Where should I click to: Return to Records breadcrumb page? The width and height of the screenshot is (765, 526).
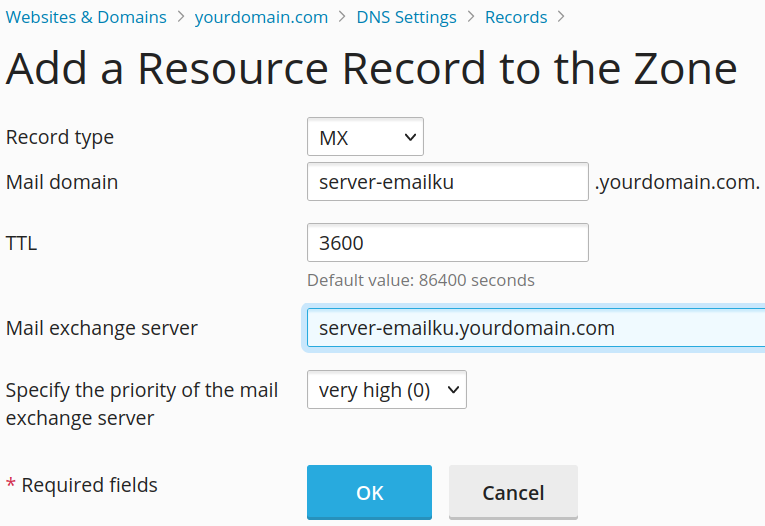[516, 17]
